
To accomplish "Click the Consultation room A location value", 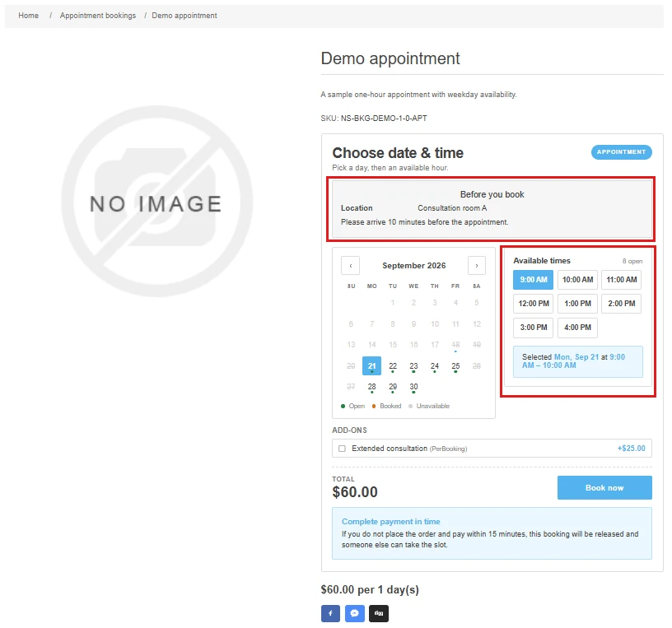I will 452,208.
